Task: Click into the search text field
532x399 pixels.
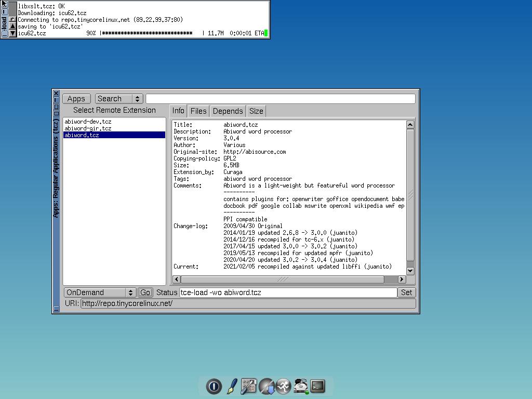Action: coord(281,99)
